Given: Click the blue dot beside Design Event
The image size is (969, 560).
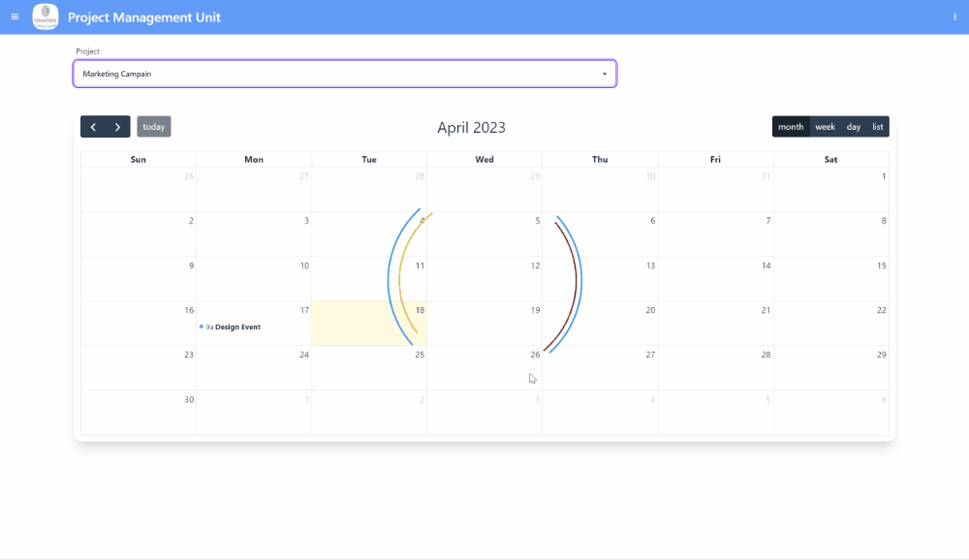Looking at the screenshot, I should pos(203,327).
